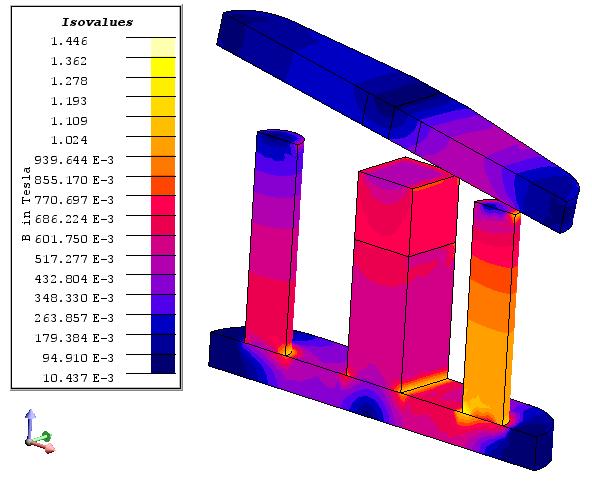Select the purple 432.804 E-3 legend band
This screenshot has height=490, width=592.
[x=163, y=285]
